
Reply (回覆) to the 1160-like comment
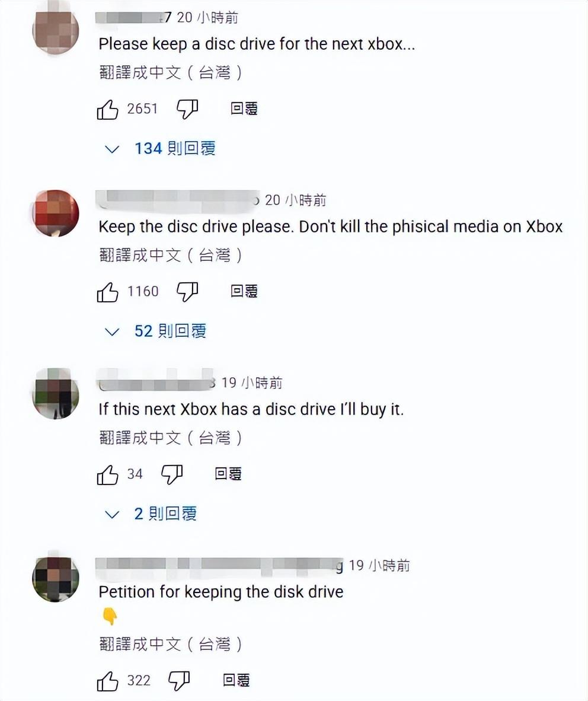pos(244,291)
